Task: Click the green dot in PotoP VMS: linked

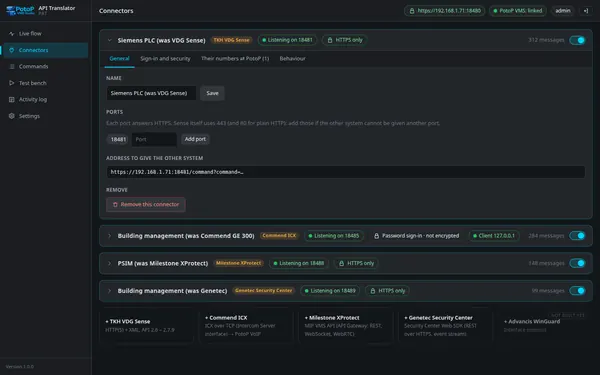Action: [495, 11]
